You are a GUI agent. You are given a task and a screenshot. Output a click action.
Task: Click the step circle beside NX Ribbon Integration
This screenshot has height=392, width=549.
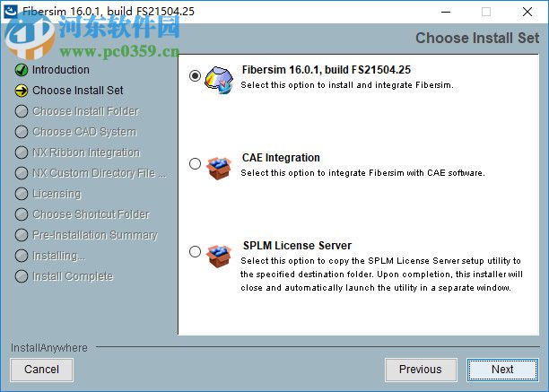point(22,152)
